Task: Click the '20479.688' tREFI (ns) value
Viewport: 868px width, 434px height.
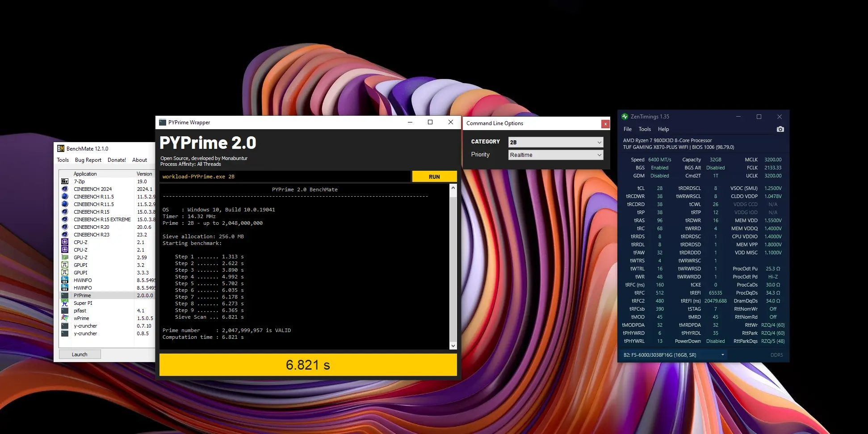Action: (x=716, y=301)
